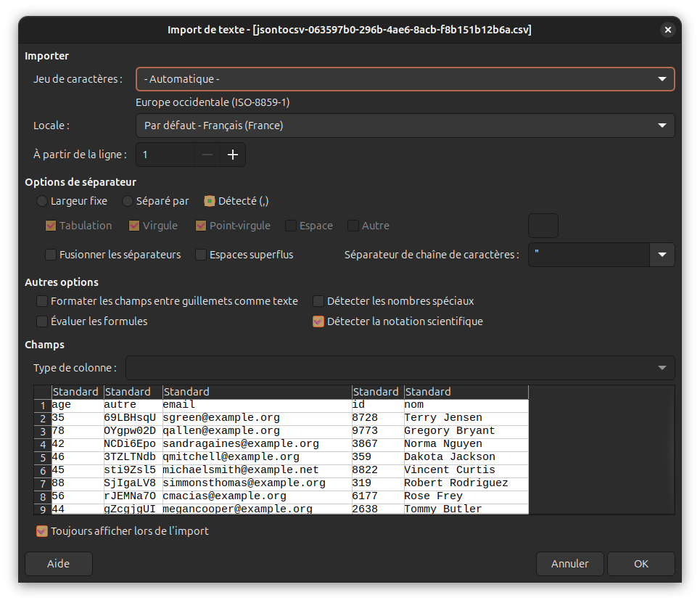
Task: Decrease the starting line with minus button
Action: tap(207, 155)
